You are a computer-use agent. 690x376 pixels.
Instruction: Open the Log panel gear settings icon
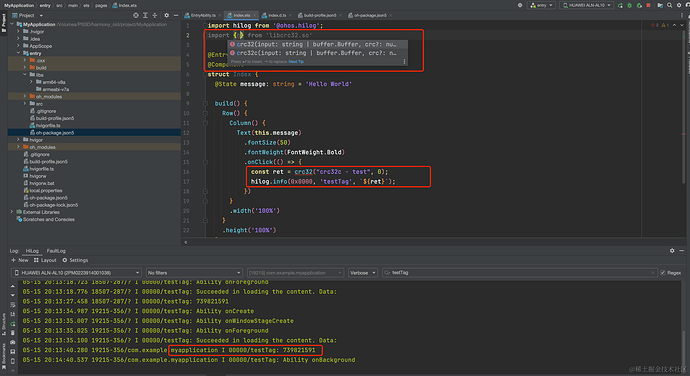[672, 251]
